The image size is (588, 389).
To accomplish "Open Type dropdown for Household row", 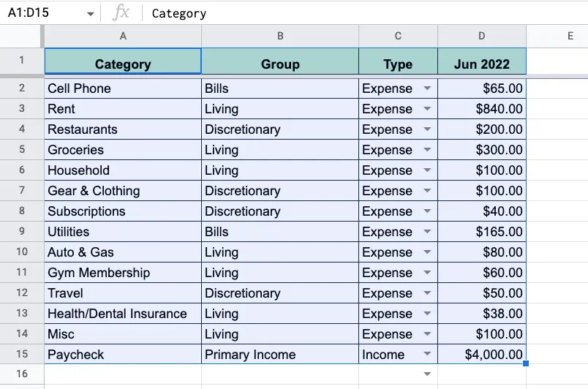I will pyautogui.click(x=427, y=170).
